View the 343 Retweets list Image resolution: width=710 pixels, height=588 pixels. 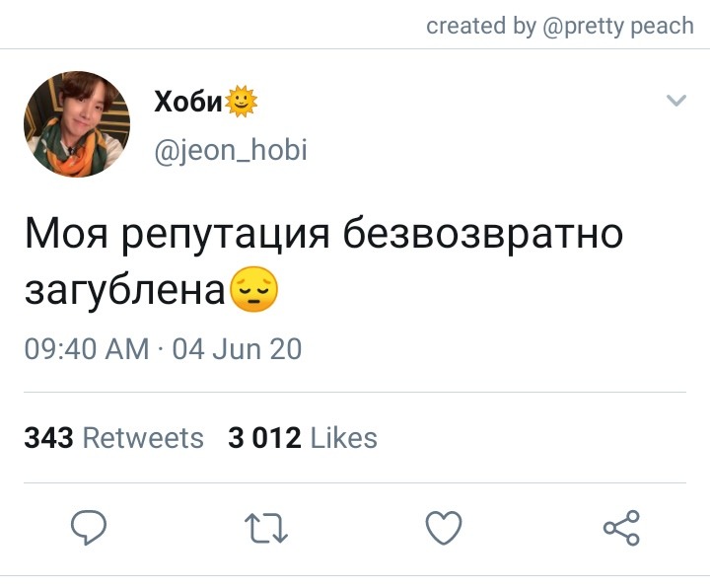tap(113, 438)
